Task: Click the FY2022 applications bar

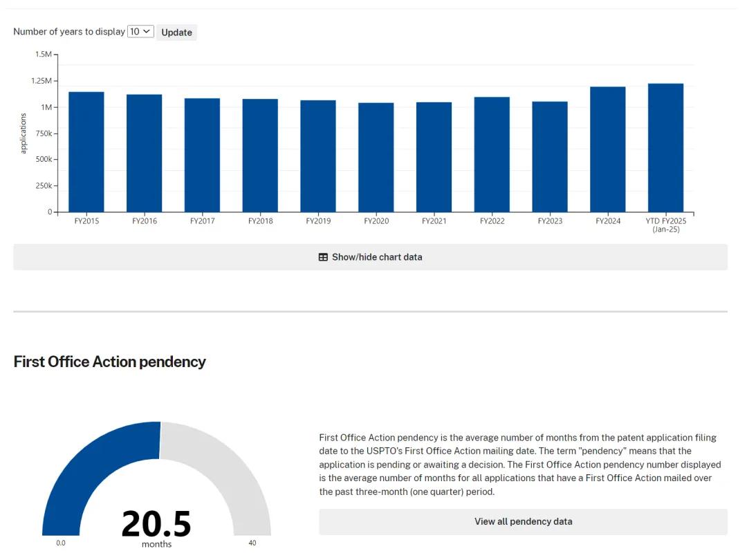Action: pos(492,155)
